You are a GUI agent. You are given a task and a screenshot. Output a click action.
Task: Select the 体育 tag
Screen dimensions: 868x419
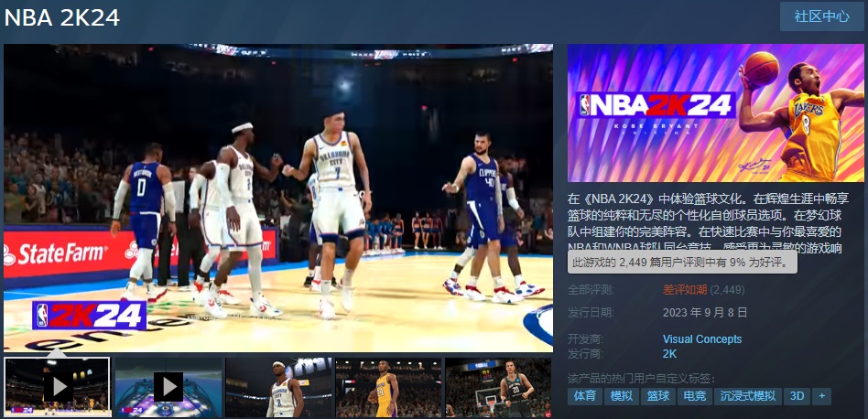pos(584,396)
